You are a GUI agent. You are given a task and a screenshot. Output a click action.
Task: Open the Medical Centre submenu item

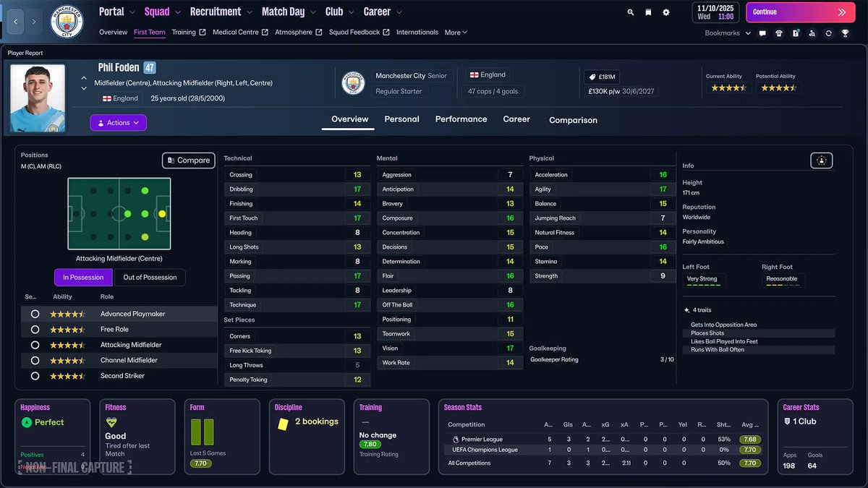click(241, 33)
